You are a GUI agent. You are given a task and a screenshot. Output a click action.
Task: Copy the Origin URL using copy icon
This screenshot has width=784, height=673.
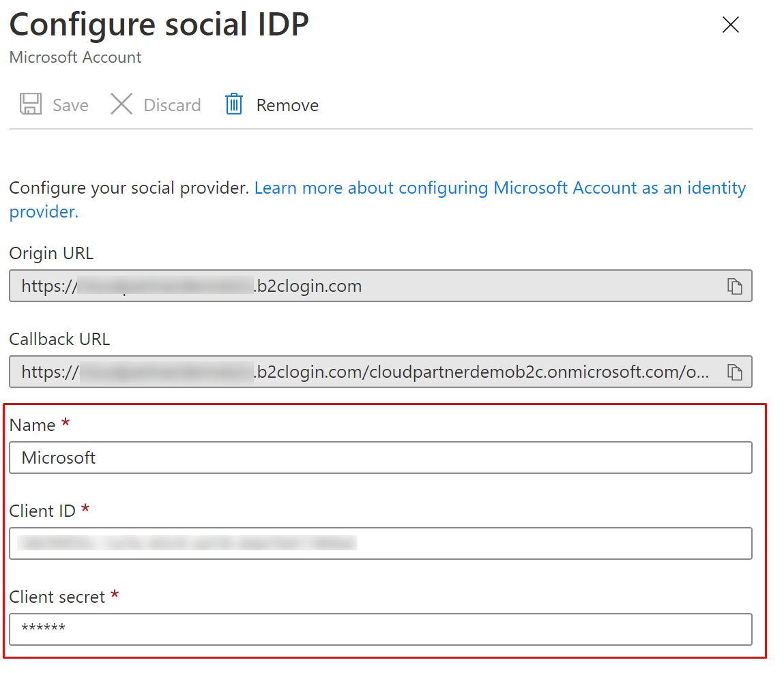(734, 286)
